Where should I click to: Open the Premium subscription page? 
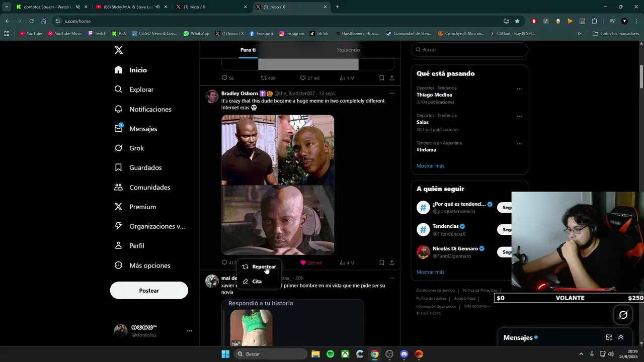coord(135,207)
